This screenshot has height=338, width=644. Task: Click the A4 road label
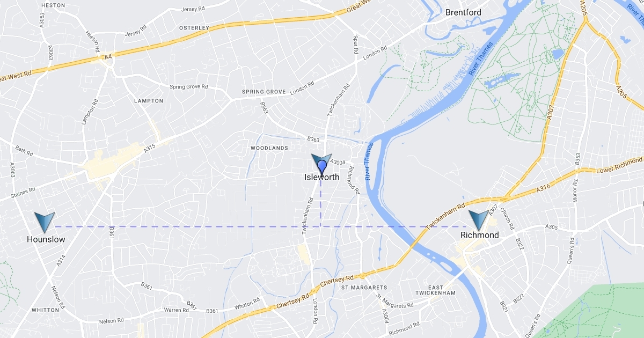pos(108,56)
